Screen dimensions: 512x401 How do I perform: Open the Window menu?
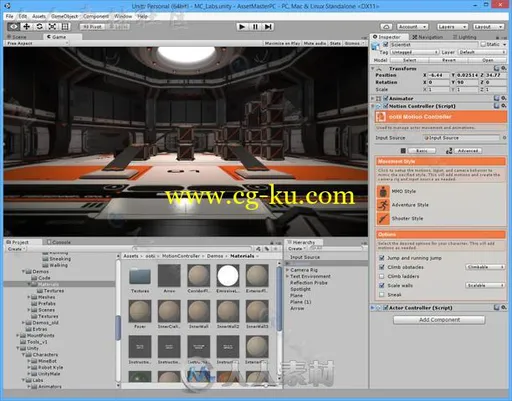pos(123,16)
